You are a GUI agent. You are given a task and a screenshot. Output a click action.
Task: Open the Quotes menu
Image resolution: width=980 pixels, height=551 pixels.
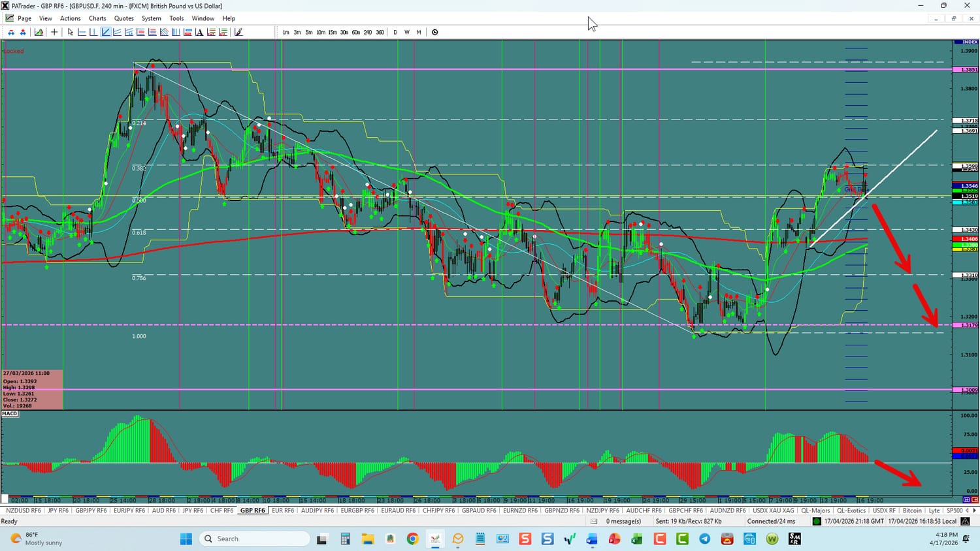(x=123, y=18)
